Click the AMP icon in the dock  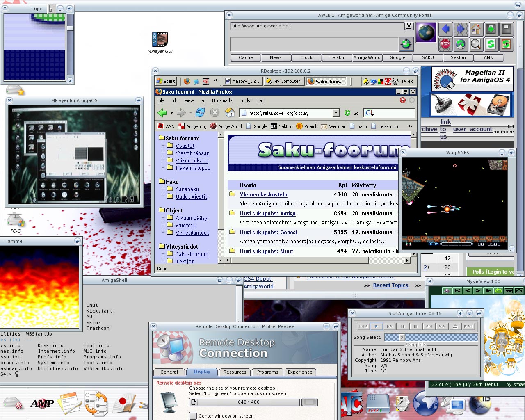tap(42, 404)
